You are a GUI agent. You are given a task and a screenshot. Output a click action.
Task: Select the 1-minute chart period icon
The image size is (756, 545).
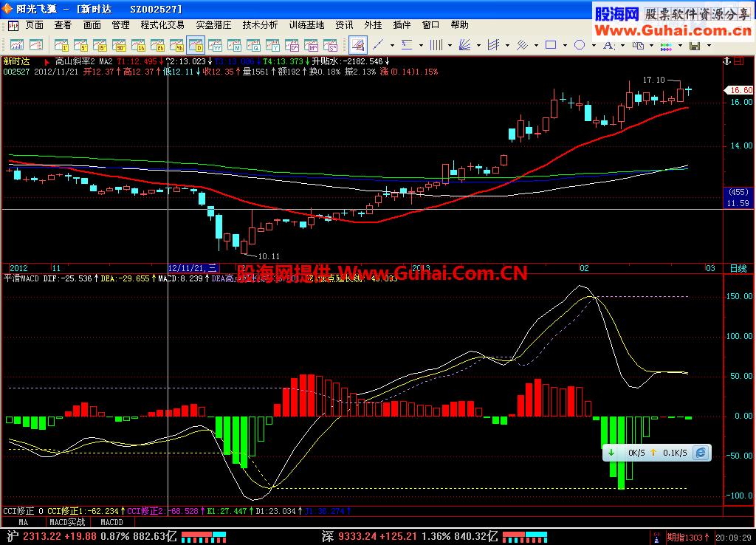click(61, 46)
